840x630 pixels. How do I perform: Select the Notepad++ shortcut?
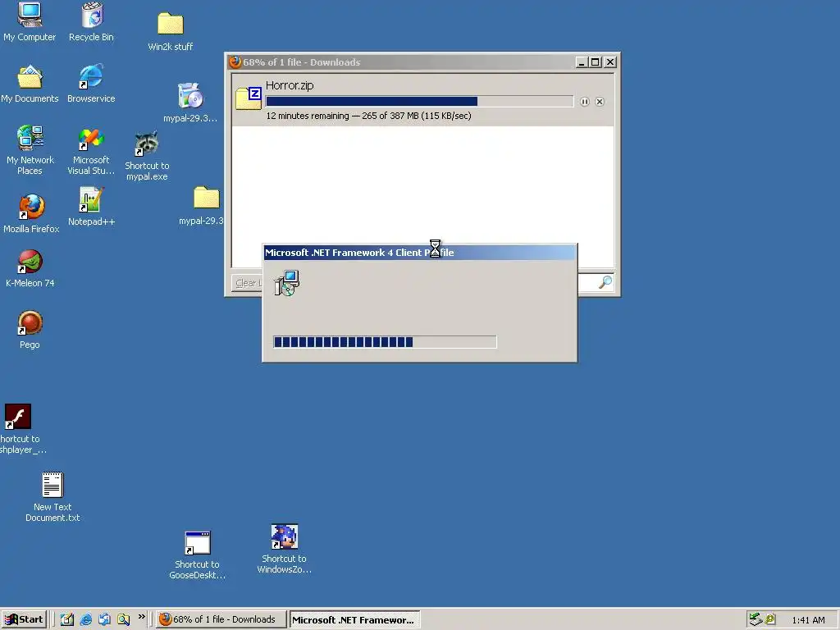91,206
